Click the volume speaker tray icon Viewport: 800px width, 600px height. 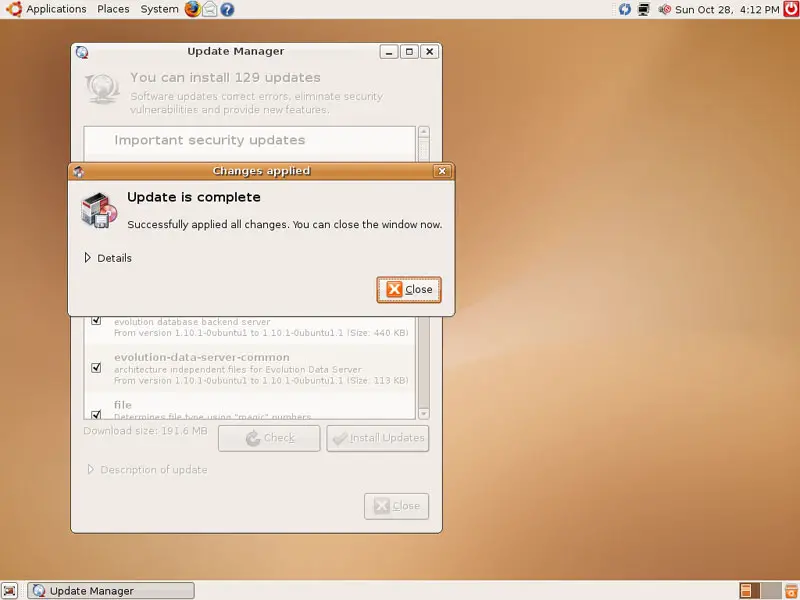pos(664,9)
